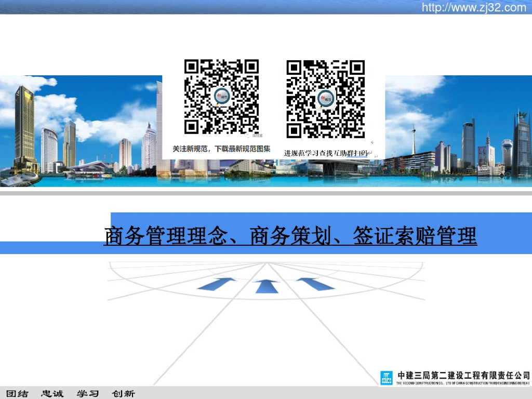Viewport: 532px width, 399px height.
Task: Click the left blue arrow graphic
Action: [x=217, y=284]
